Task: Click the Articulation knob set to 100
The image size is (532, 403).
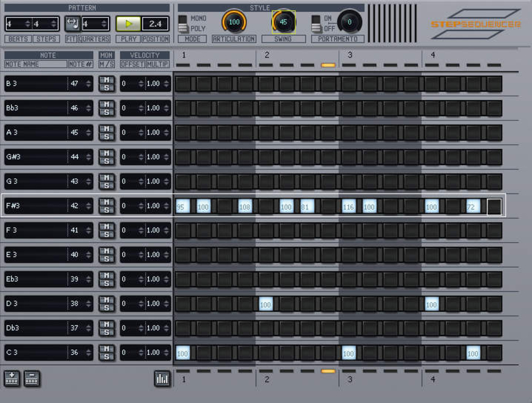Action: click(234, 22)
